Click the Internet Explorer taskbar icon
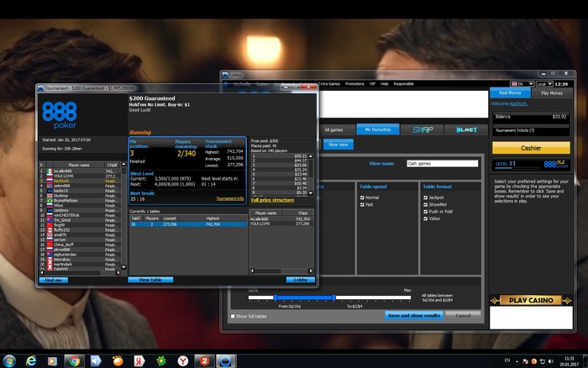Image resolution: width=588 pixels, height=368 pixels. click(x=31, y=360)
